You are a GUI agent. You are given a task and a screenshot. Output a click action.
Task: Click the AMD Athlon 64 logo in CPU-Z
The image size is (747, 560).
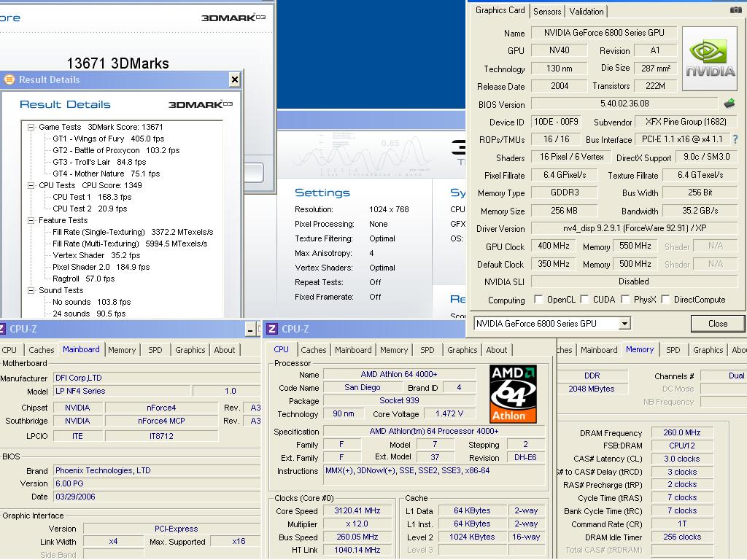(x=513, y=394)
